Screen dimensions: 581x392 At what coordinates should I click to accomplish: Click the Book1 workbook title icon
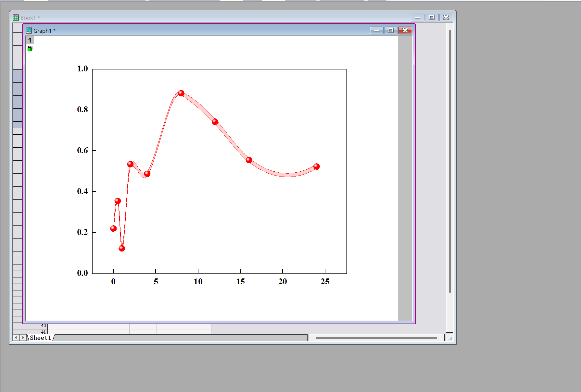[16, 18]
